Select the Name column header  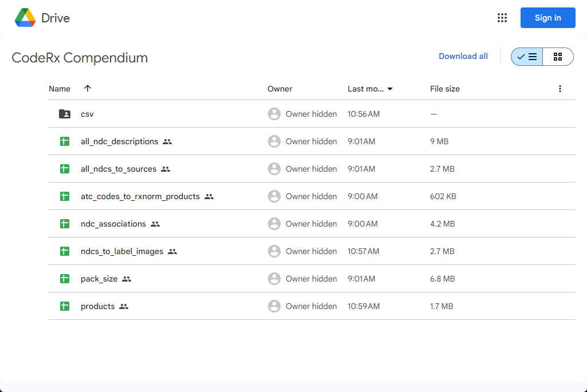[60, 89]
